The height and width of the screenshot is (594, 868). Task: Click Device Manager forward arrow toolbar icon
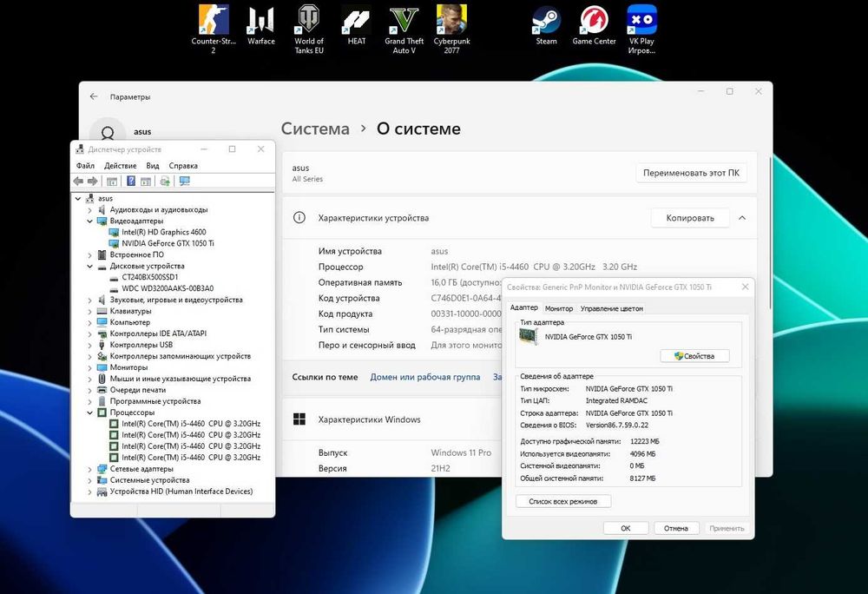coord(93,181)
